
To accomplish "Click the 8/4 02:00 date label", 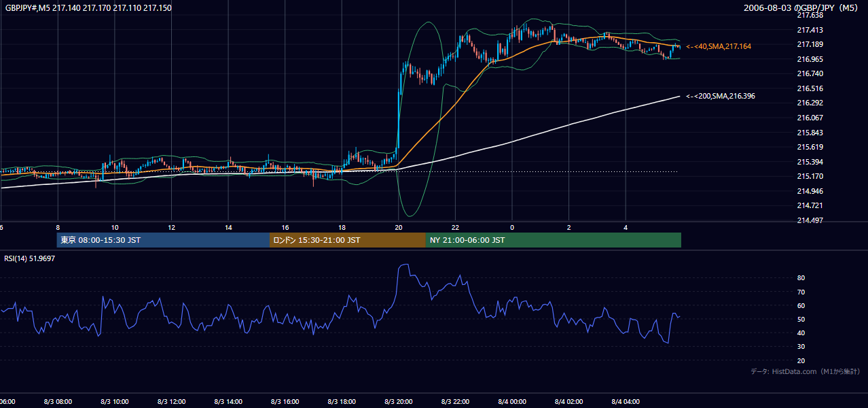I will pyautogui.click(x=569, y=402).
